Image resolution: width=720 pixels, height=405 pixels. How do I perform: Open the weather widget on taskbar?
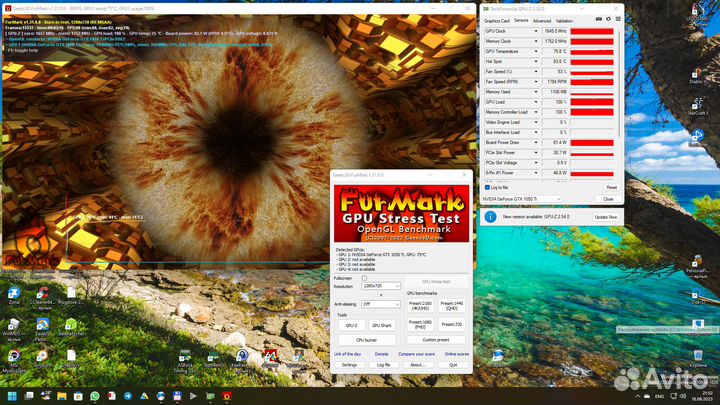45,396
